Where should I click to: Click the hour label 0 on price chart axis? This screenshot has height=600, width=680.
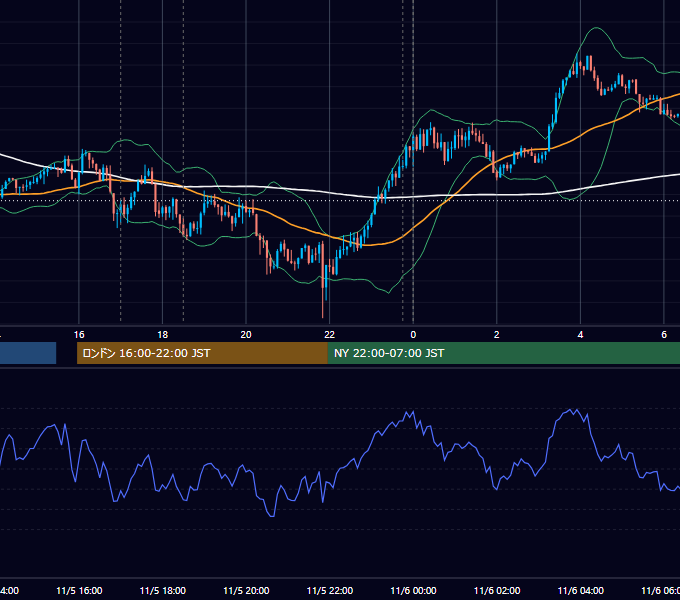413,335
